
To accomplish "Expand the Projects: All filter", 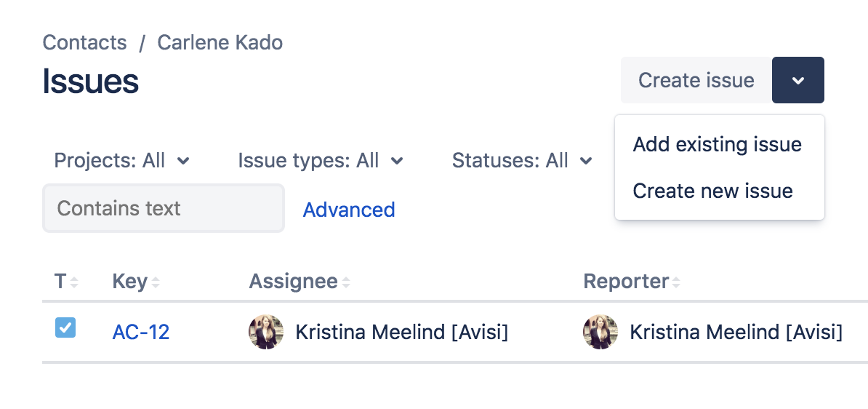I will click(x=122, y=161).
